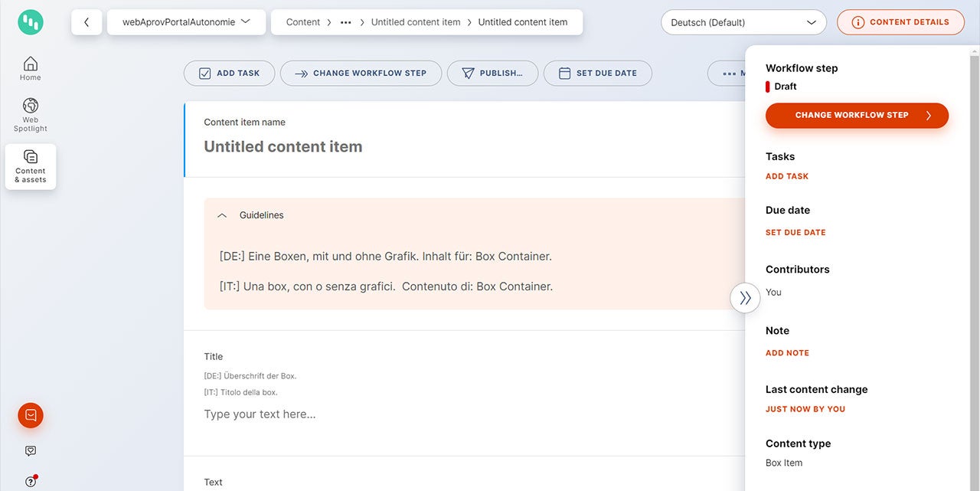Screen dimensions: 980x491
Task: Click the Add Note link
Action: pos(787,353)
